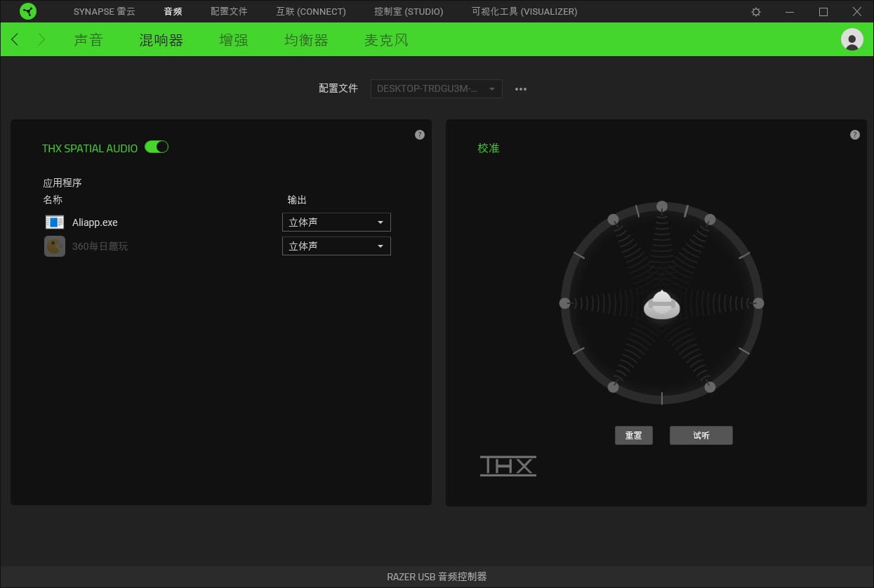The image size is (874, 588).
Task: Switch to the 增强 tab
Action: point(234,40)
